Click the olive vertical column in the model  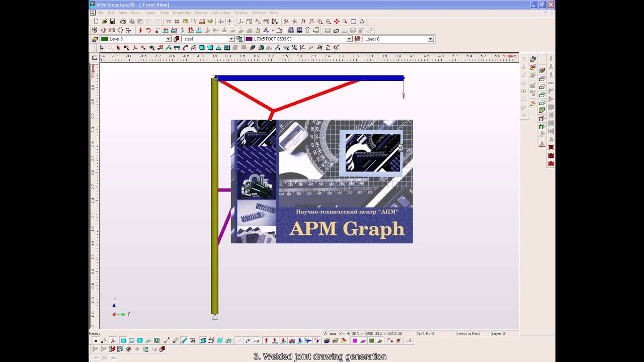214,196
